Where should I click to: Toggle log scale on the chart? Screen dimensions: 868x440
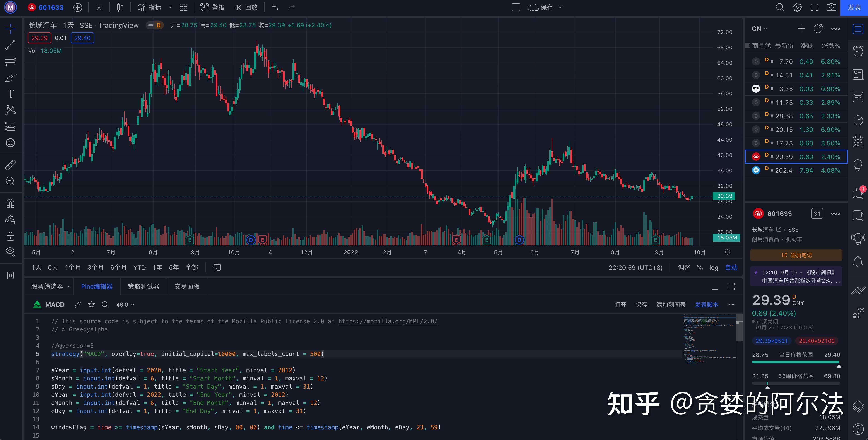[x=714, y=268]
